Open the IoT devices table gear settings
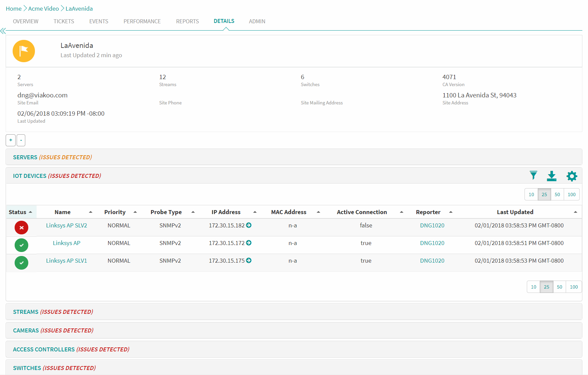The image size is (588, 375). [572, 176]
